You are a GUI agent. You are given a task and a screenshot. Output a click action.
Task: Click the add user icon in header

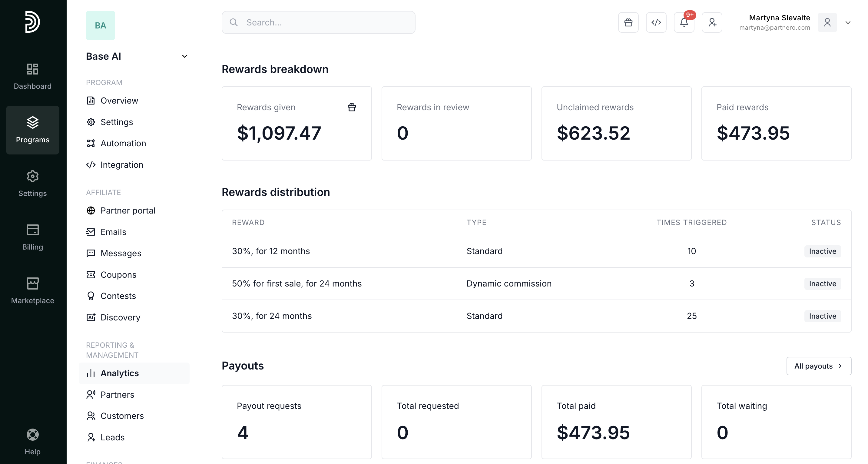pyautogui.click(x=712, y=23)
